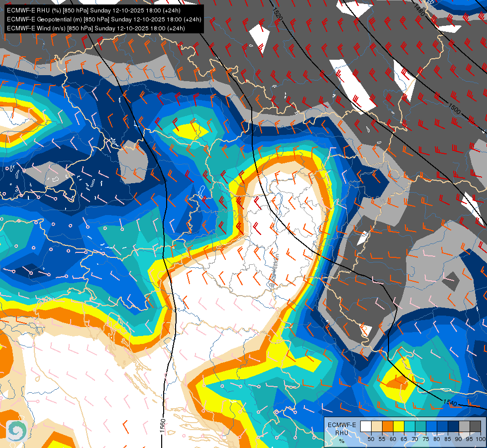Click the legend value 50
This screenshot has height=448, width=487.
(x=371, y=439)
